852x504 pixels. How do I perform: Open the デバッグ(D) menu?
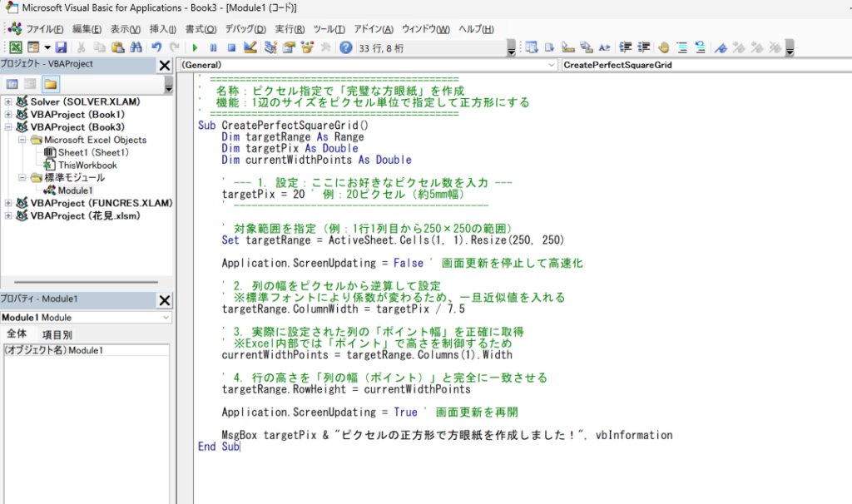245,29
